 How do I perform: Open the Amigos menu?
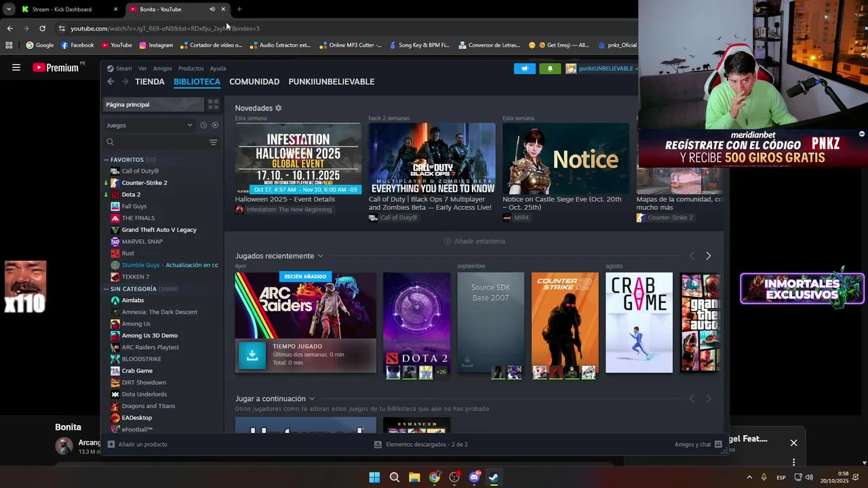point(163,68)
